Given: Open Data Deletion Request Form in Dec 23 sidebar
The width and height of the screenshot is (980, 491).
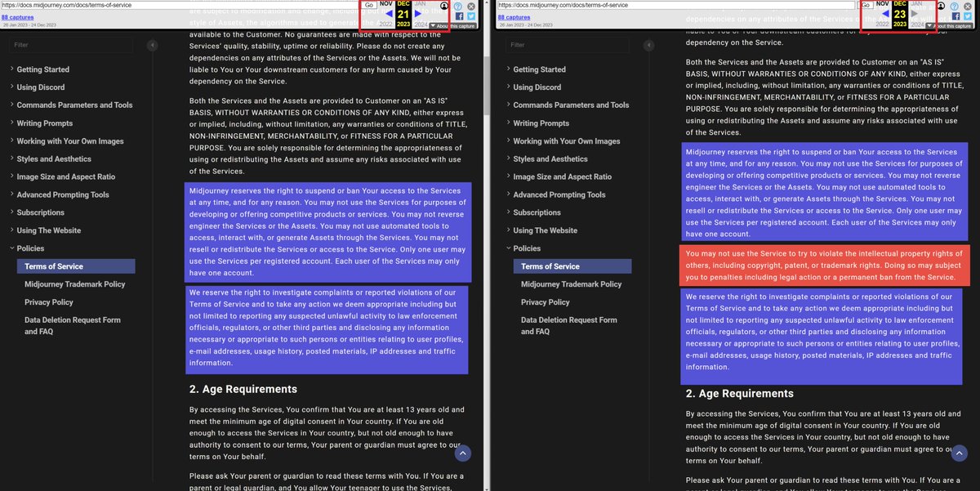Looking at the screenshot, I should tap(569, 326).
